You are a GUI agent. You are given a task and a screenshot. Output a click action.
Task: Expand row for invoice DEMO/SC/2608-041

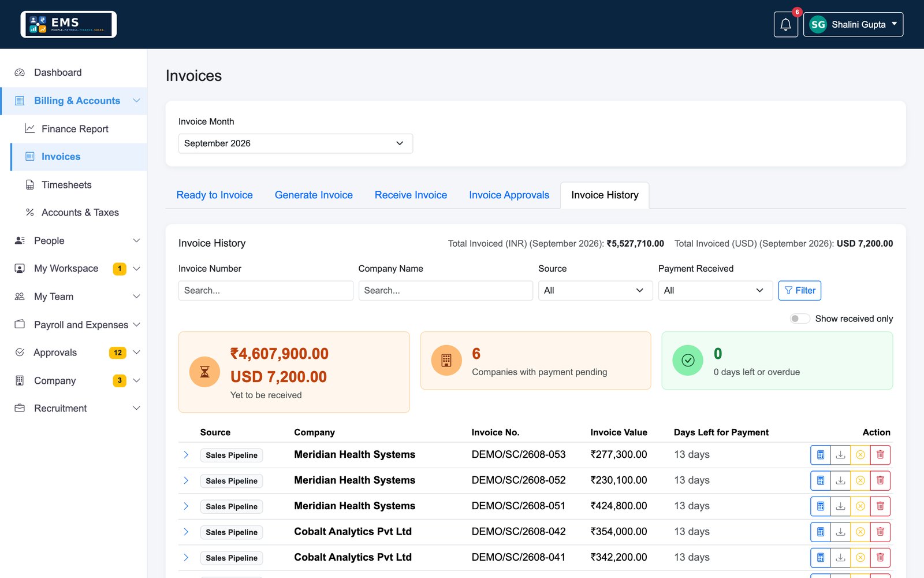pos(186,558)
